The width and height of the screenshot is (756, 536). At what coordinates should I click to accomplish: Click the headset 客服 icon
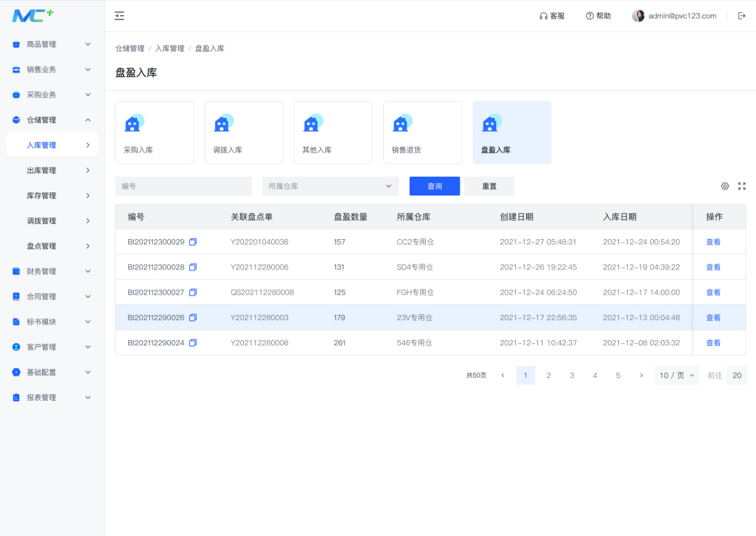[544, 16]
